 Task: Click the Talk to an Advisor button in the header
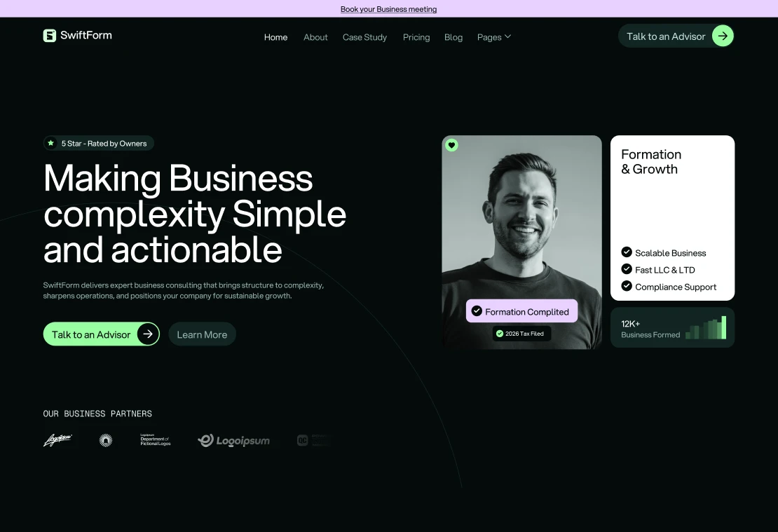click(x=676, y=36)
